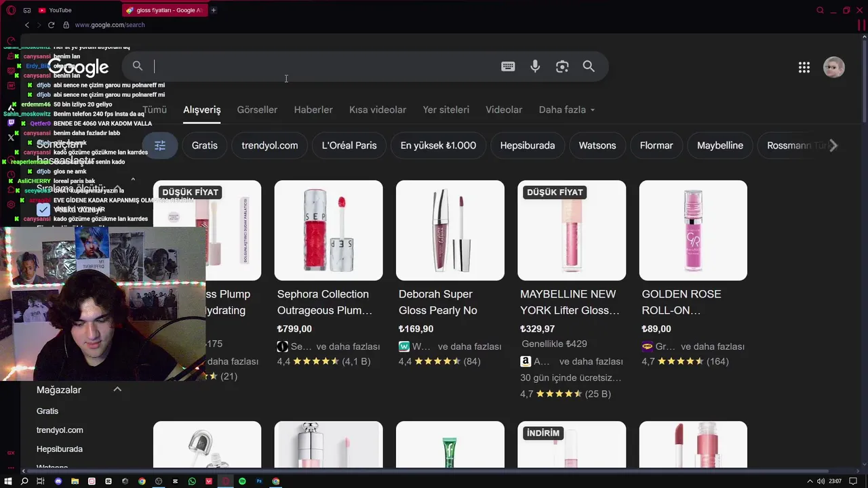The height and width of the screenshot is (488, 868).
Task: Open a new tab with the plus button
Action: pos(213,10)
